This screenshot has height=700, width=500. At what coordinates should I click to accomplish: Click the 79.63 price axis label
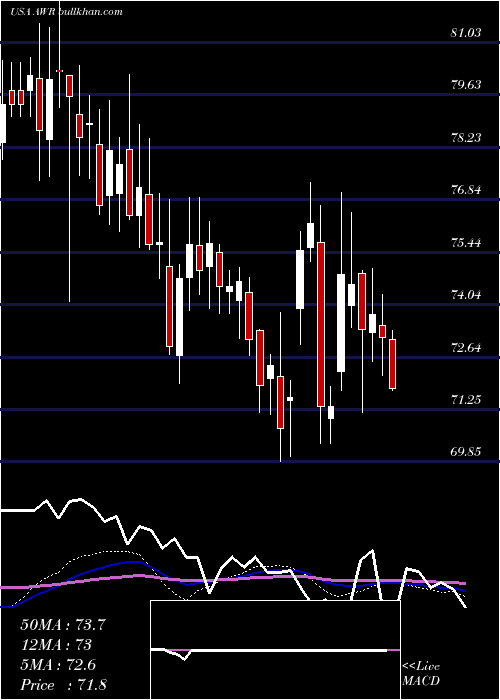(x=466, y=85)
